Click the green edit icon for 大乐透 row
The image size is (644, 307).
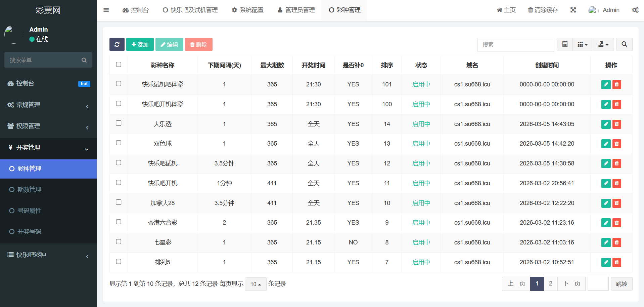[606, 124]
